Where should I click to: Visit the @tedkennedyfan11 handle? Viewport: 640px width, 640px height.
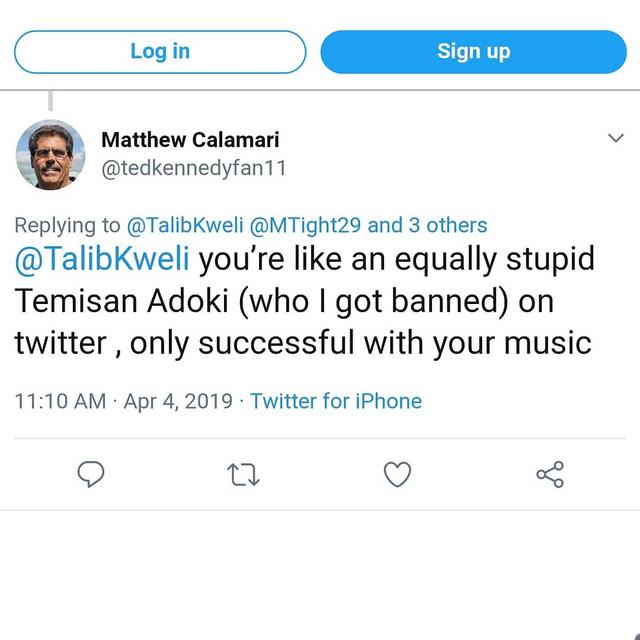(194, 168)
